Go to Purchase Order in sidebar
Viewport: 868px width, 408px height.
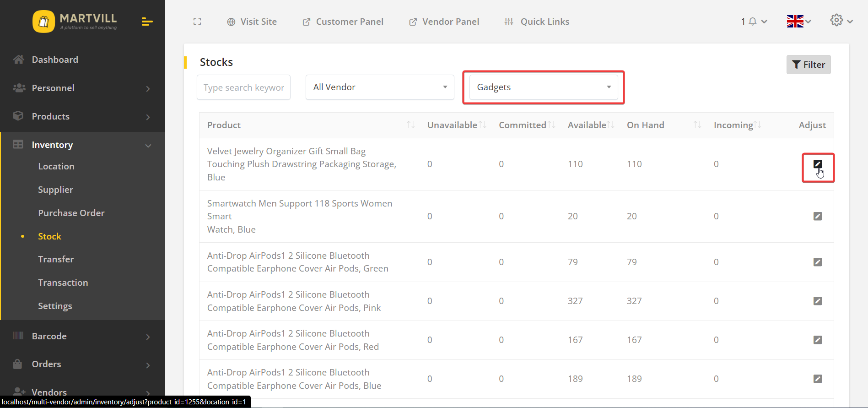[71, 213]
